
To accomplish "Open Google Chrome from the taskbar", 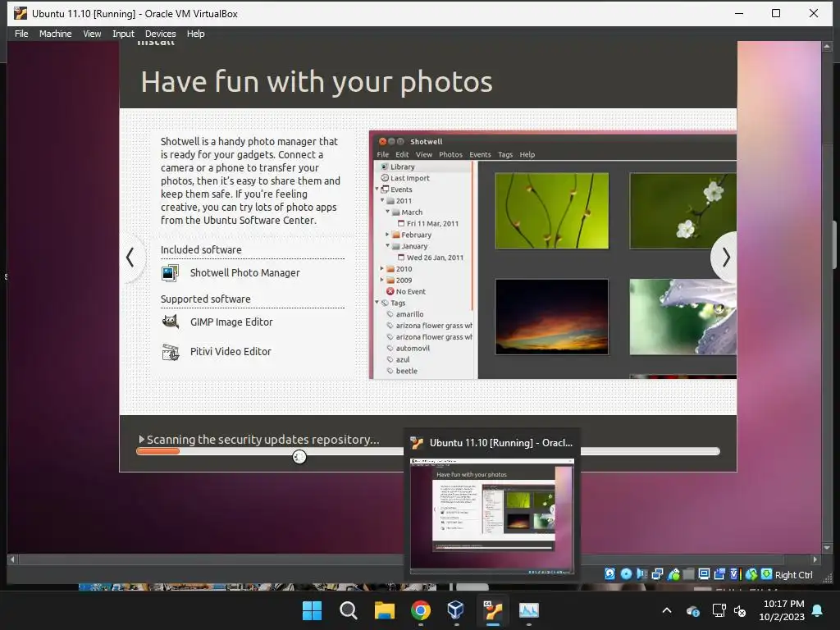I will coord(421,610).
